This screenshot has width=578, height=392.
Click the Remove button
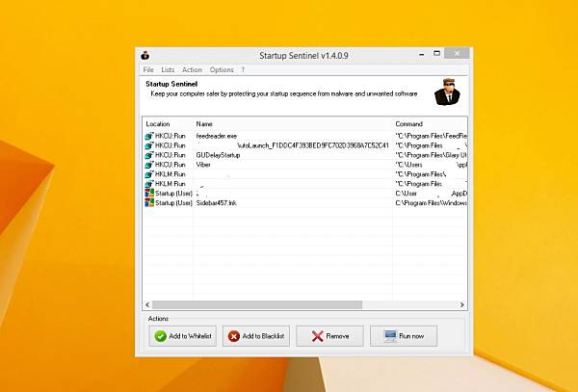click(329, 336)
